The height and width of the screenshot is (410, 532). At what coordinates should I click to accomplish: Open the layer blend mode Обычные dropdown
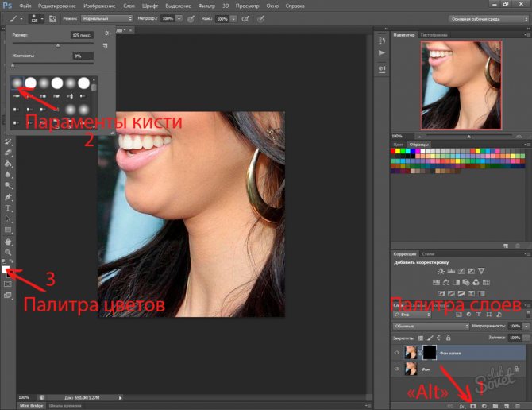tap(430, 326)
